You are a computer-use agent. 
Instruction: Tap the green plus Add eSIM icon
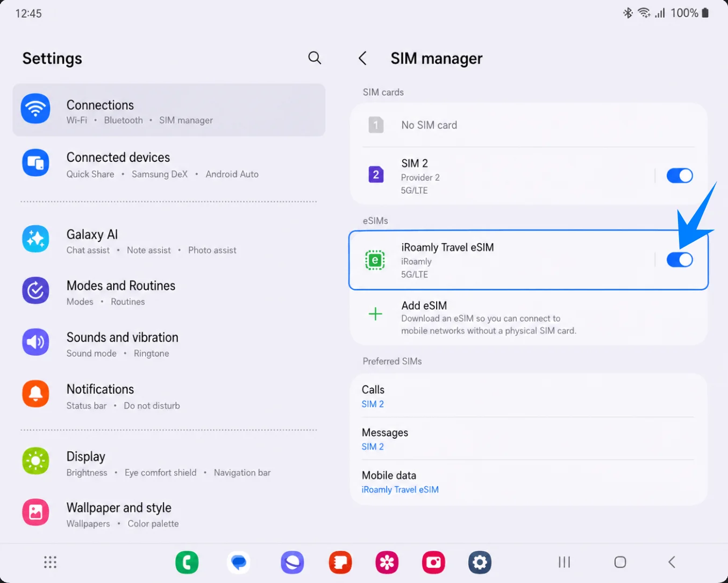[x=375, y=314]
